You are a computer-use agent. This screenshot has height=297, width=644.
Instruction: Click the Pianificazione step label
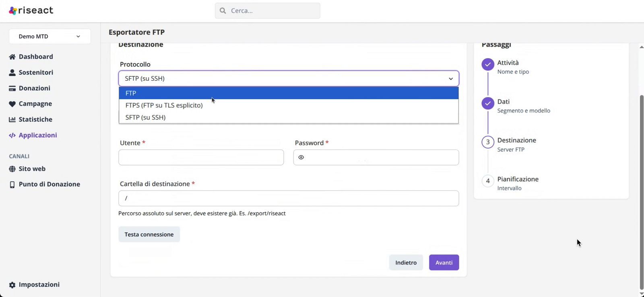tap(518, 179)
